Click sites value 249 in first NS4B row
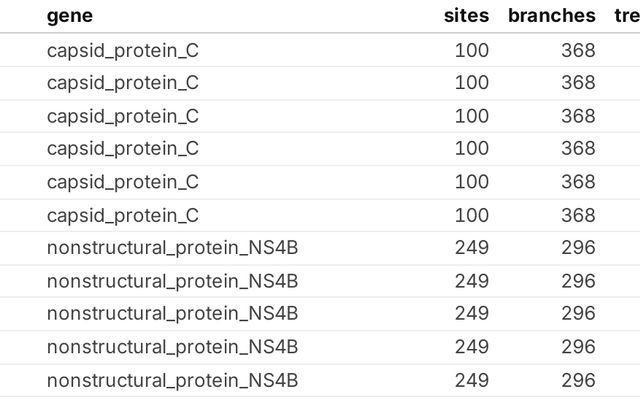Screen dimensions: 640x400 (x=471, y=248)
